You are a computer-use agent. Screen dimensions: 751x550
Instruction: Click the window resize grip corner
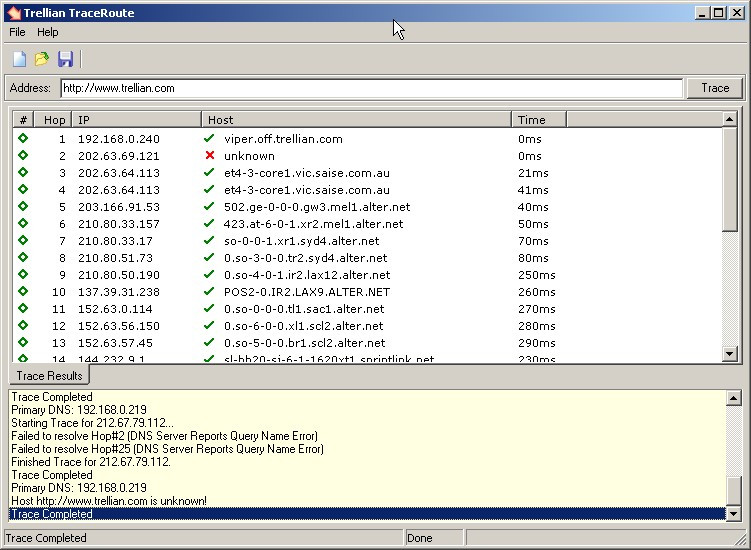[x=741, y=540]
